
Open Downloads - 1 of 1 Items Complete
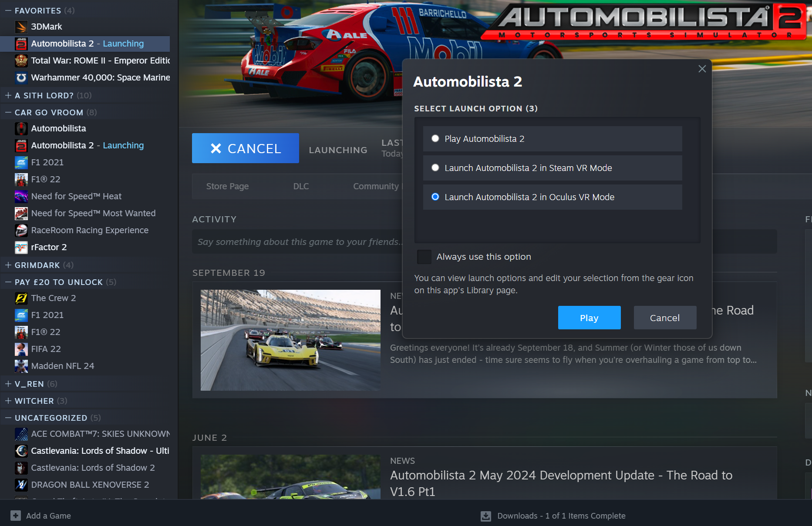[x=561, y=516]
